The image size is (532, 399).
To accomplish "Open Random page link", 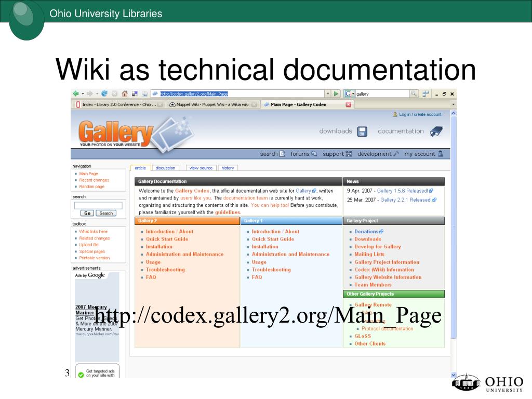I will click(91, 187).
